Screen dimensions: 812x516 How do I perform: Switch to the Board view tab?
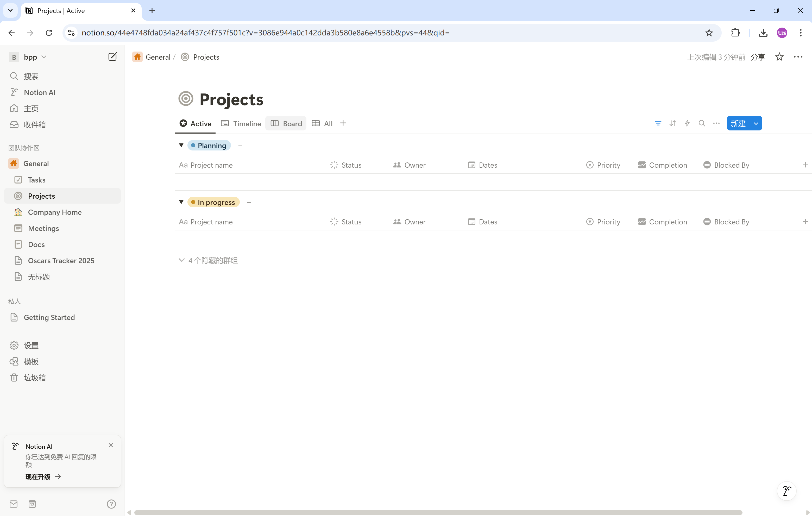click(x=286, y=123)
